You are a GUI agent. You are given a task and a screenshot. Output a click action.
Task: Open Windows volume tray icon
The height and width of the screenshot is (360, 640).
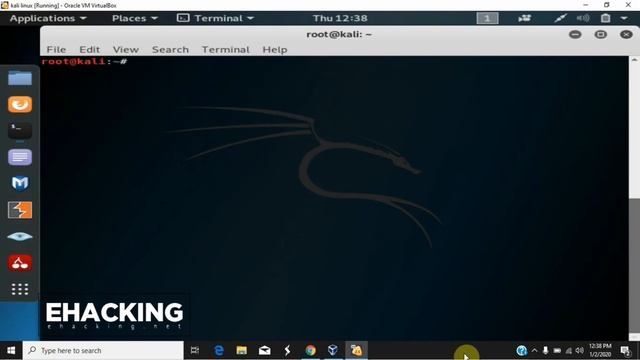pyautogui.click(x=580, y=351)
